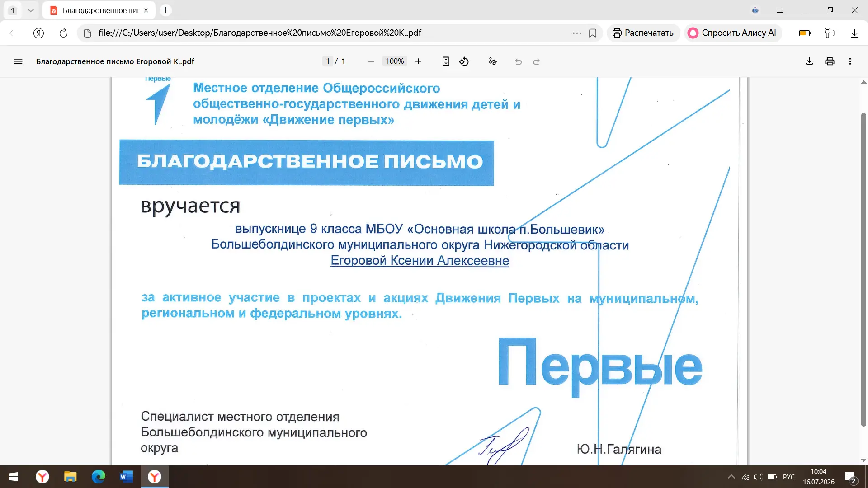Close the Благодарственное письмо tab
Screen dimensions: 868x488
[x=146, y=10]
